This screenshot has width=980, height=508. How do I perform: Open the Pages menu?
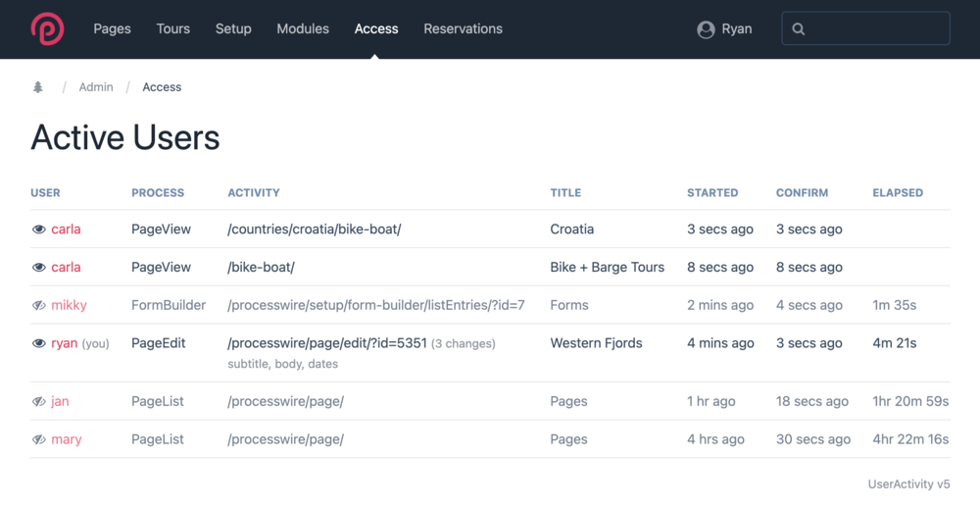(112, 28)
